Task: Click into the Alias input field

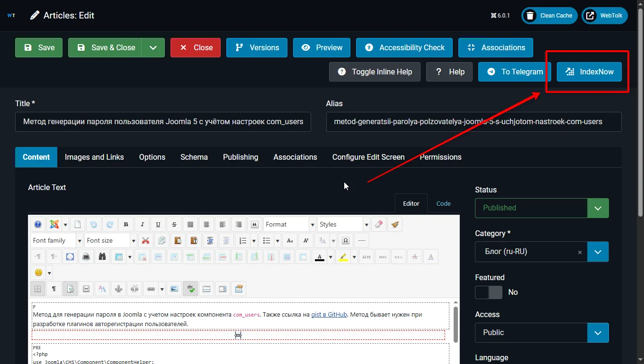Action: pyautogui.click(x=474, y=122)
